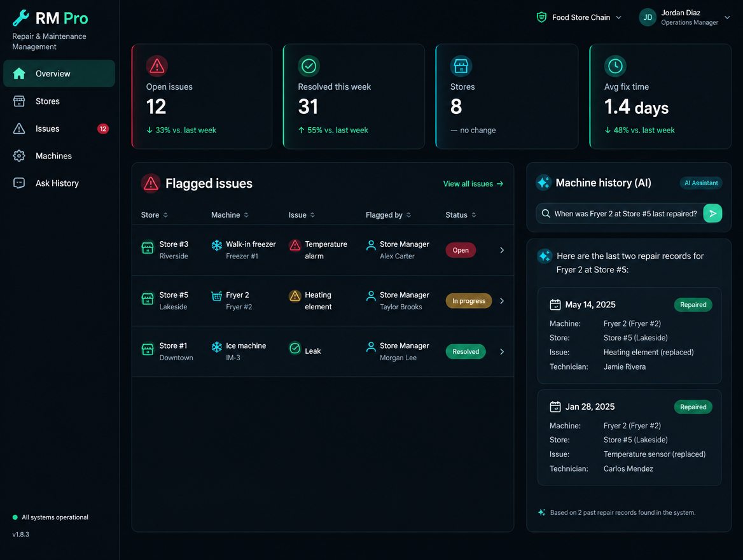This screenshot has width=743, height=560.
Task: Open the Machines menu item
Action: tap(59, 156)
